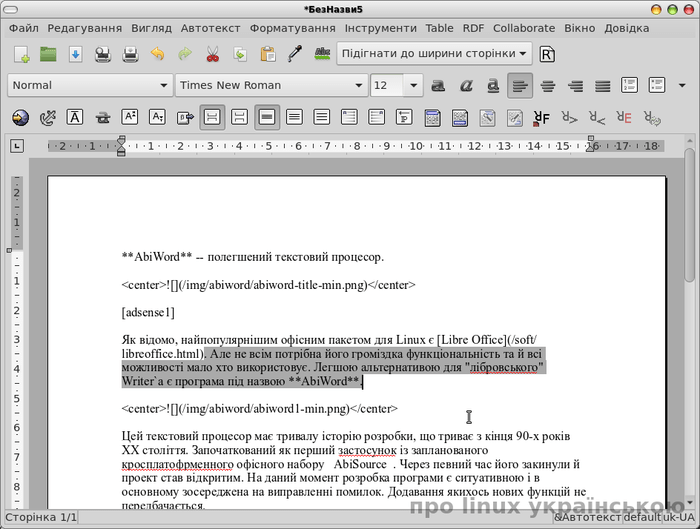Viewport: 700px width, 529px height.
Task: Click the Paste clipboard icon
Action: click(267, 54)
